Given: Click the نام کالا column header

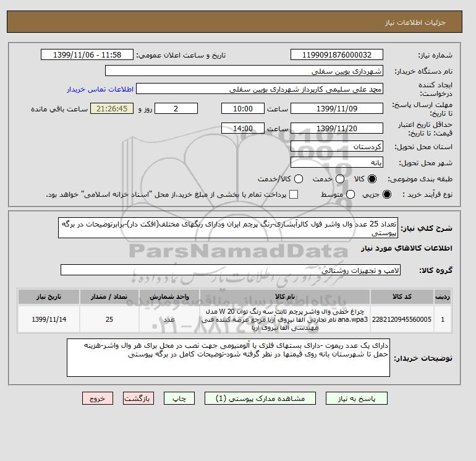Looking at the screenshot, I should (x=285, y=296).
